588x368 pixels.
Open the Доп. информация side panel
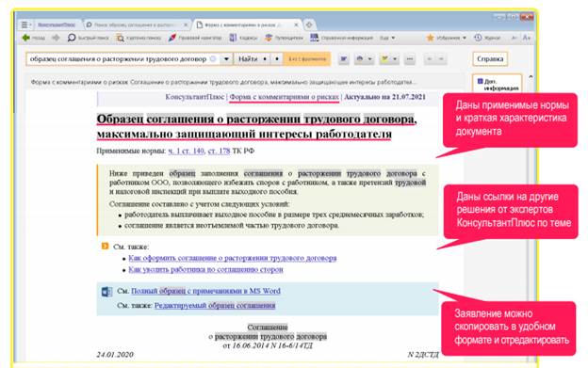point(498,84)
